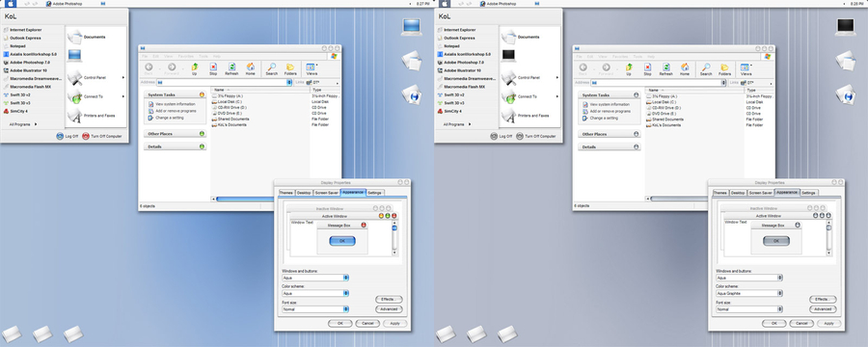Image resolution: width=868 pixels, height=347 pixels.
Task: Select Local Disk (C:) in blue Aqua Explorer
Action: tap(228, 102)
